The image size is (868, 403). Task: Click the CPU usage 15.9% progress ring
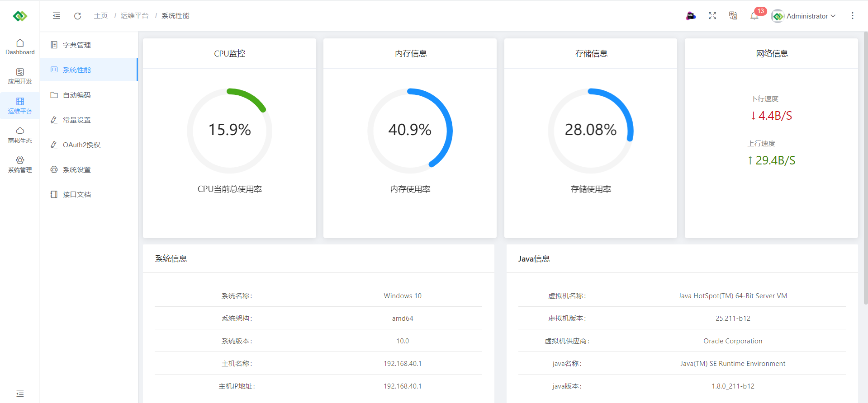click(x=229, y=131)
